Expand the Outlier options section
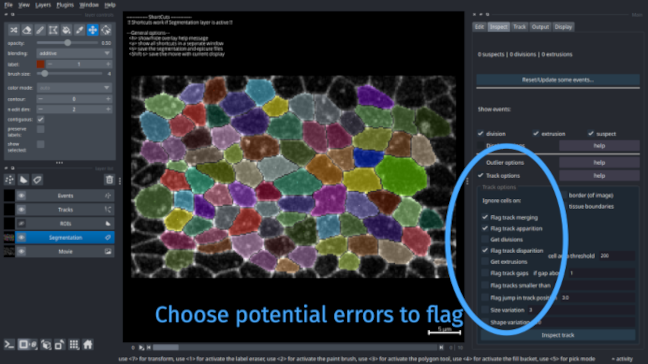The height and width of the screenshot is (364, 648). click(481, 162)
